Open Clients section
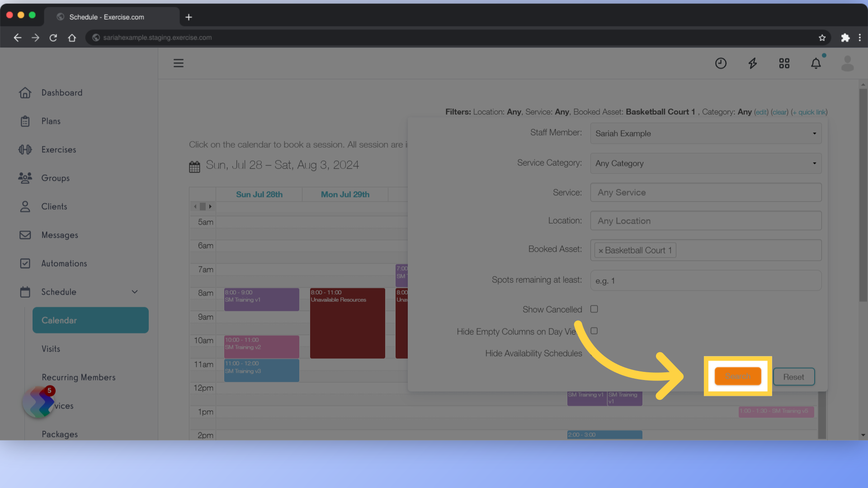The height and width of the screenshot is (488, 868). 54,206
